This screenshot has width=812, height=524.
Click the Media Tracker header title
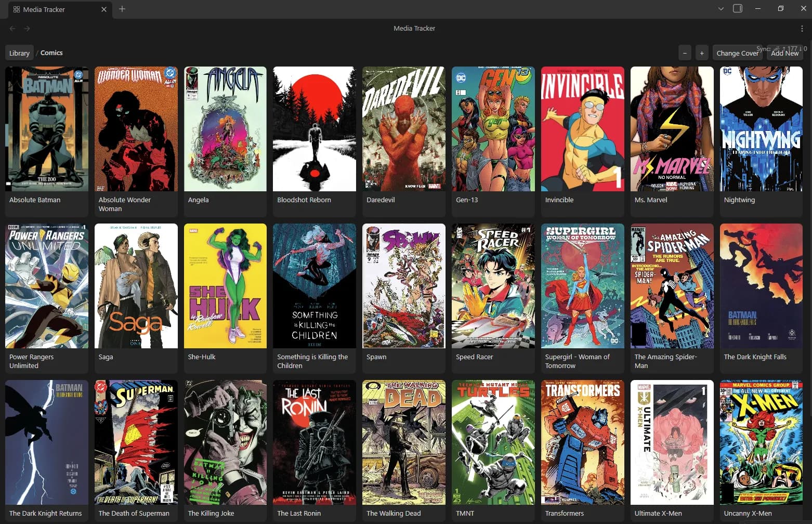[414, 29]
